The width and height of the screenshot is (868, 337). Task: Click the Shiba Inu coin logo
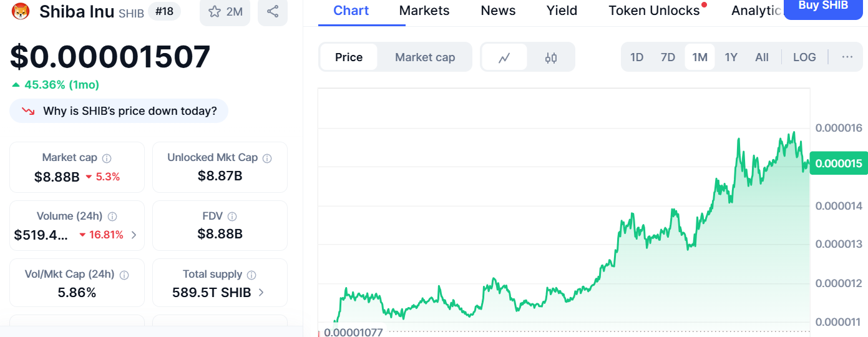tap(21, 11)
